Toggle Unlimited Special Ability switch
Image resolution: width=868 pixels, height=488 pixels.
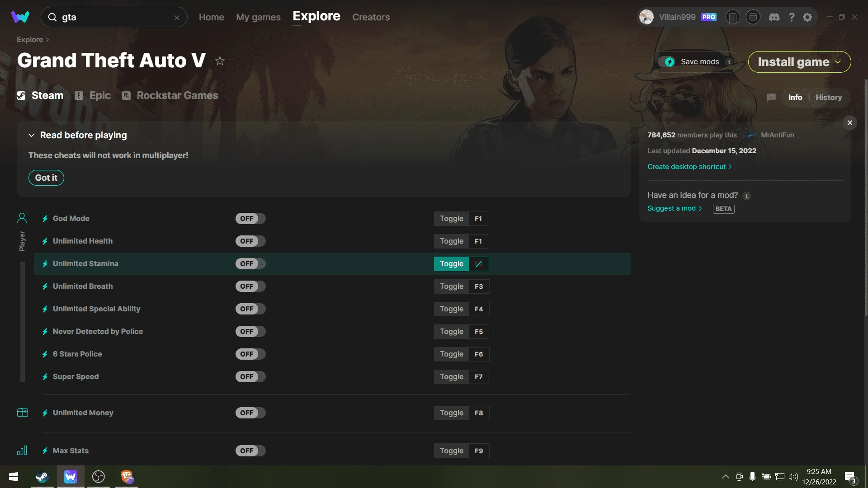(250, 309)
